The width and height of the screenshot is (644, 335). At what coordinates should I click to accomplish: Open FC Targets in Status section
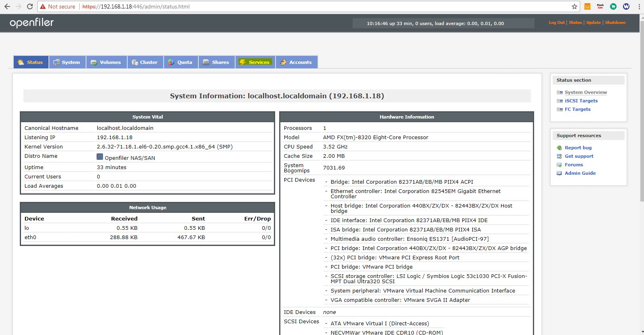pos(577,109)
